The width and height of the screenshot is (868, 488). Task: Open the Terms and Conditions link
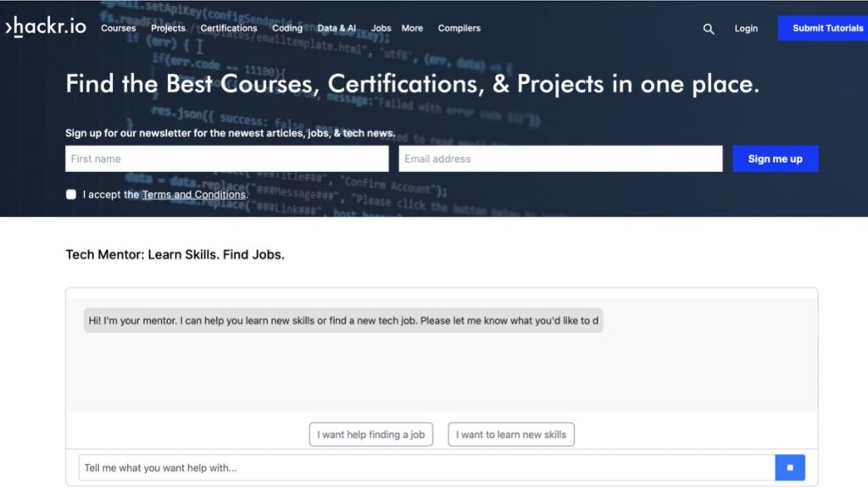(194, 195)
